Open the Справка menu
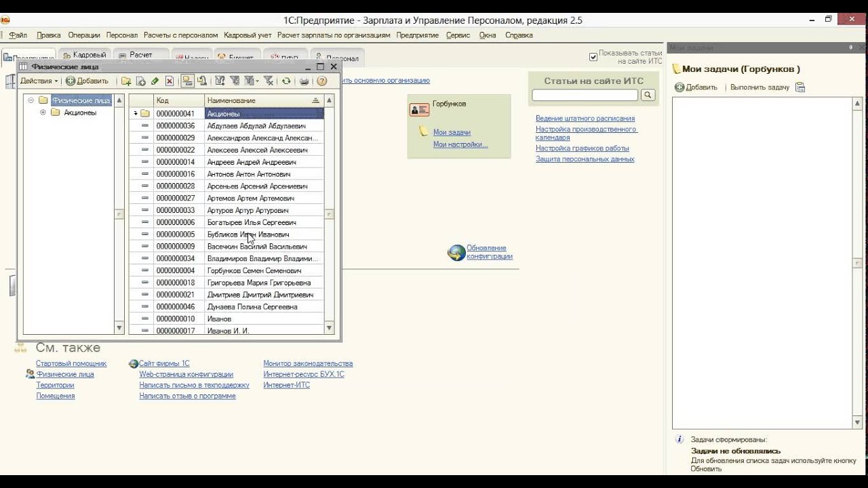The width and height of the screenshot is (868, 488). point(519,35)
